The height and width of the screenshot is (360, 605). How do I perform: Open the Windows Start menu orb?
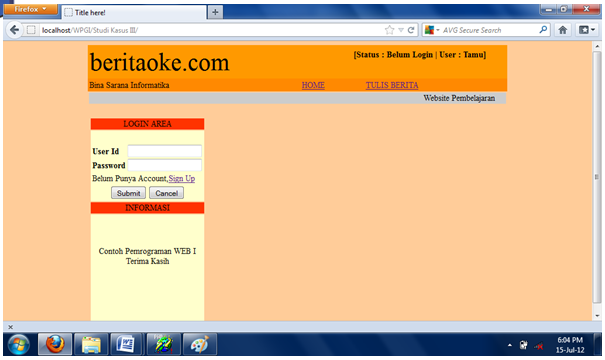click(19, 344)
